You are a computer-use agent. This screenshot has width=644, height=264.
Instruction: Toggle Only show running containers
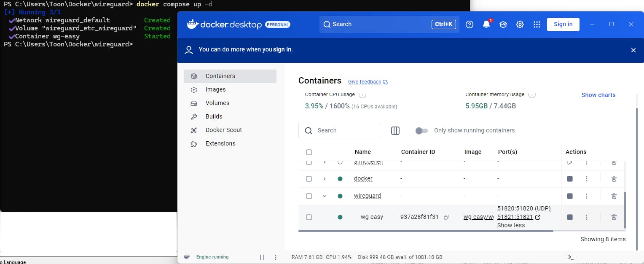point(421,131)
